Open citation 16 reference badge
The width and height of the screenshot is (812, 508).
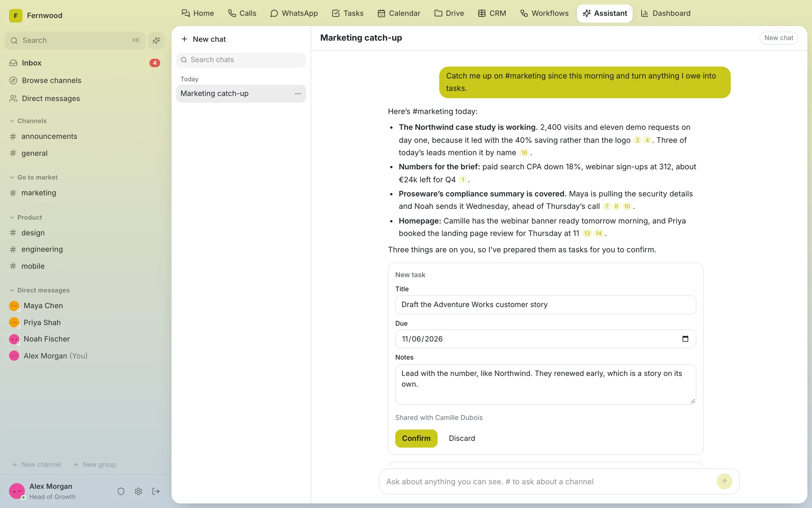click(524, 153)
